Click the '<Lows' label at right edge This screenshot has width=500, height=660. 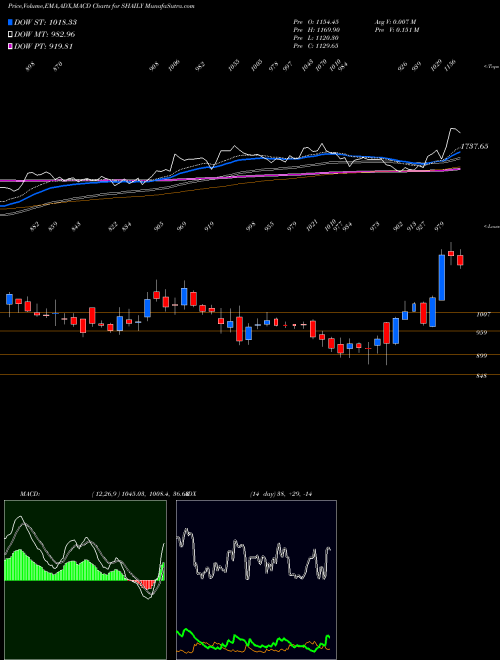(491, 226)
